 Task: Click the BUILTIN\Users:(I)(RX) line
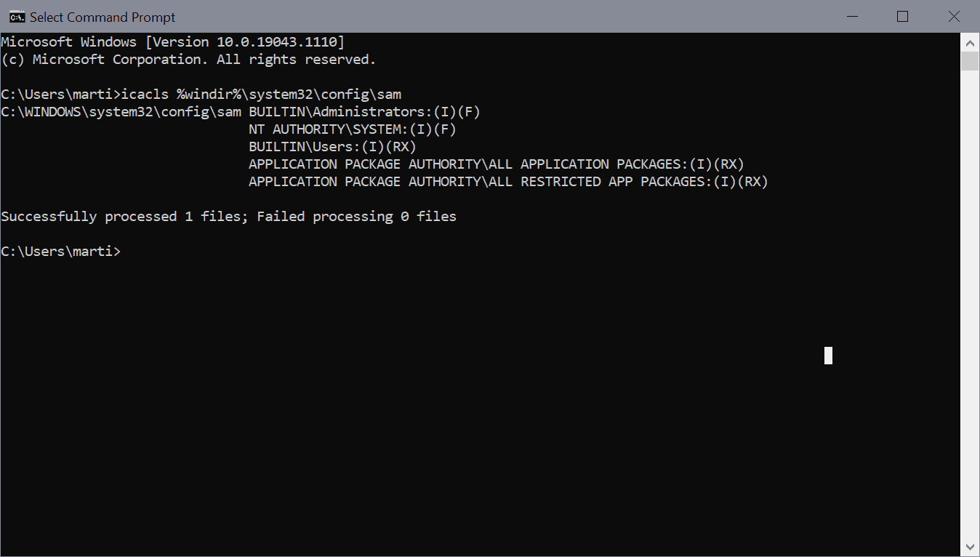(332, 146)
